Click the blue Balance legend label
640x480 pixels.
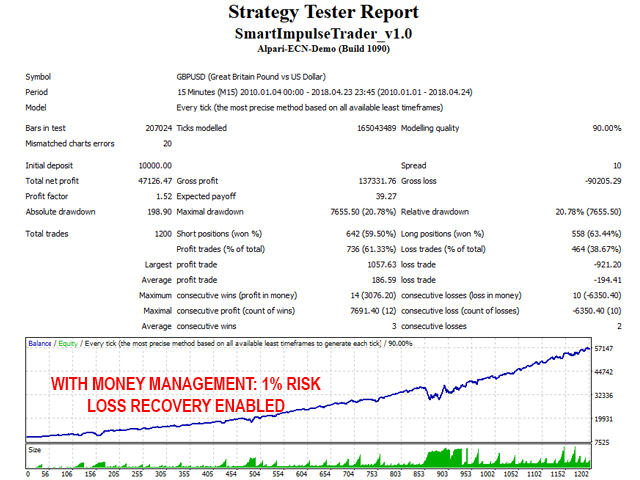40,344
